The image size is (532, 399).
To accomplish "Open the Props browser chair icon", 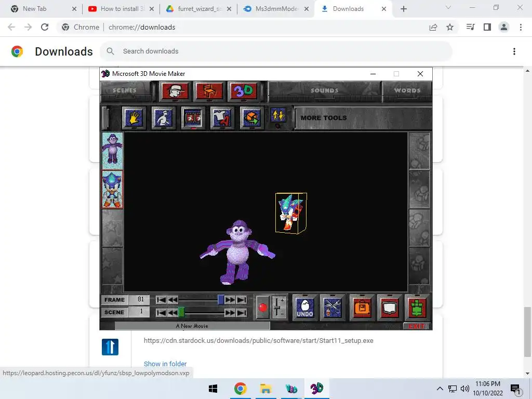I will click(209, 91).
